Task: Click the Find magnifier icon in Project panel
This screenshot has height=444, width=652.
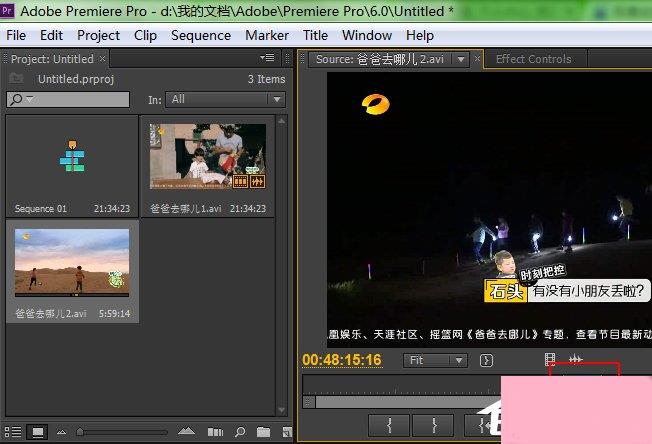Action: coord(240,432)
